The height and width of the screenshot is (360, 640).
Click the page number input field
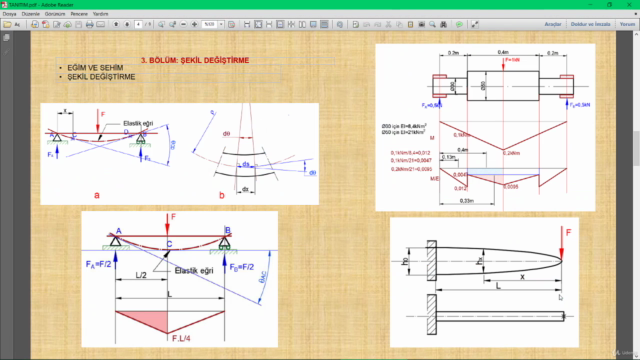[138, 24]
